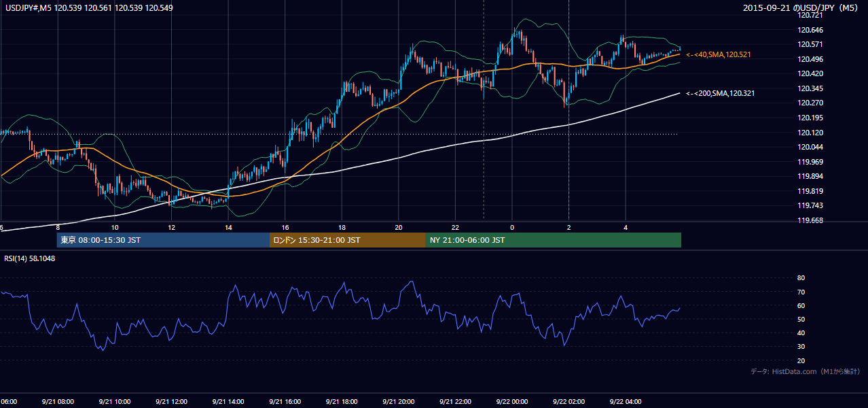The width and height of the screenshot is (868, 408).
Task: Click the 9/21 20:00 time label
Action: coord(399,402)
